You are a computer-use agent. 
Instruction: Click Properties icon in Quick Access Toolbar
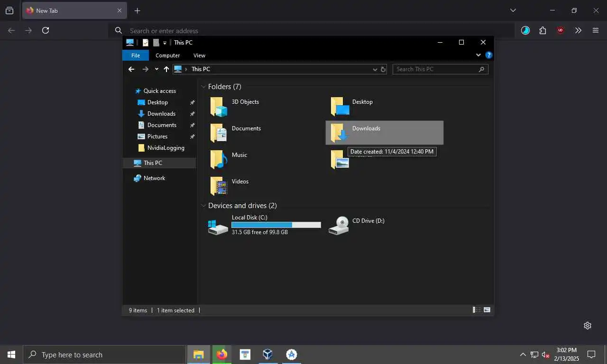pos(146,43)
